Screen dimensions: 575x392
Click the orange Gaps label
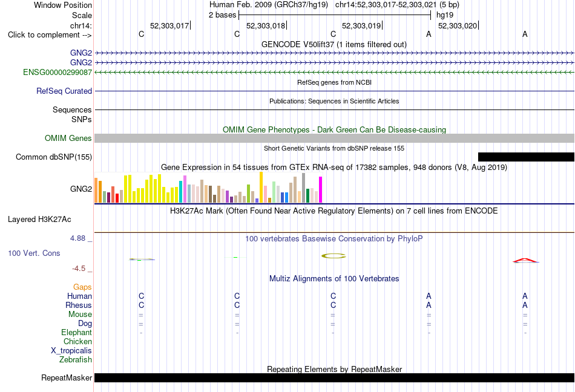click(x=82, y=287)
